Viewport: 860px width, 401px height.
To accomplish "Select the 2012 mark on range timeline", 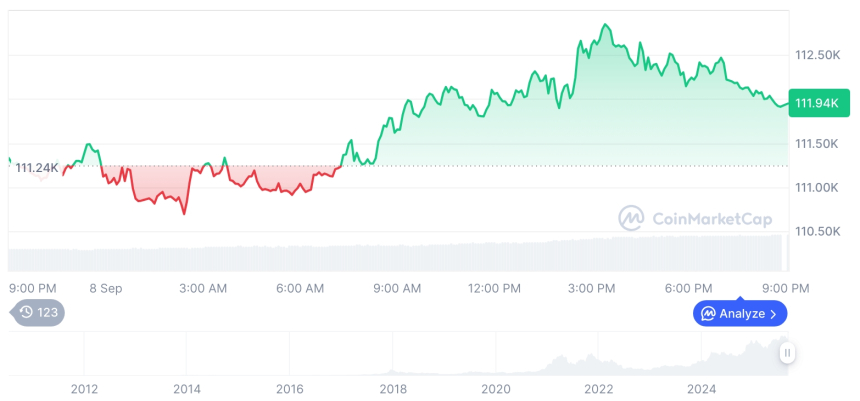I will tap(84, 388).
